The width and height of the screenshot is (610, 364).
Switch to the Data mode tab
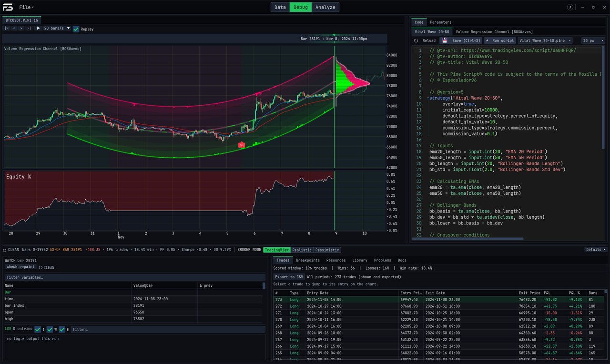[280, 7]
